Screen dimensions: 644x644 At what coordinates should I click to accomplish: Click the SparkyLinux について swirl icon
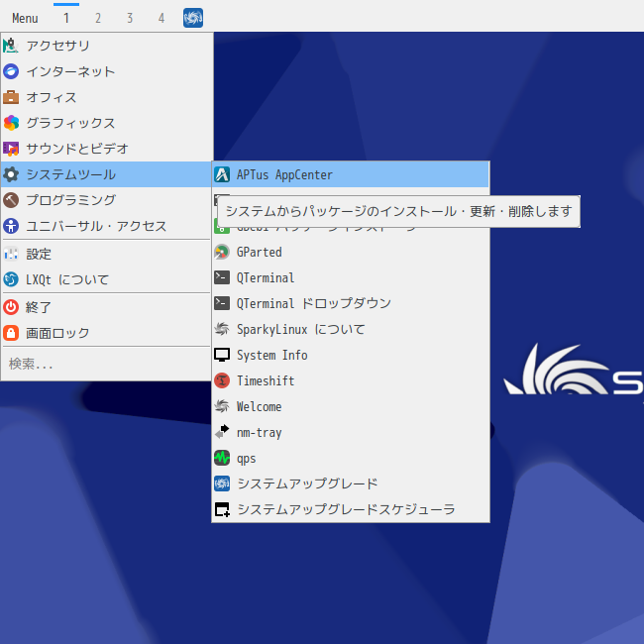pyautogui.click(x=222, y=329)
